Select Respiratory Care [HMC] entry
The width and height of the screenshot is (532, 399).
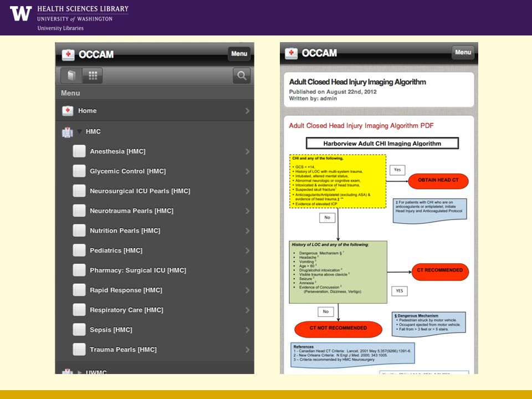[x=155, y=310]
